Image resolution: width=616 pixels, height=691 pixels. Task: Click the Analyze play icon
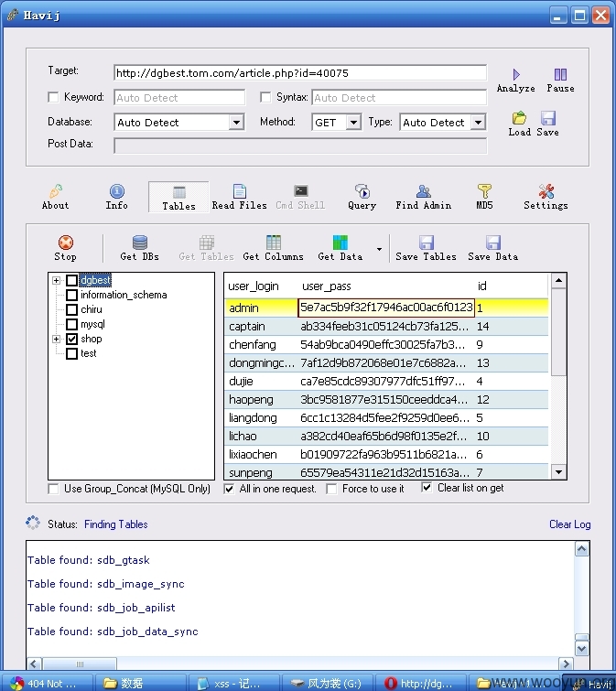516,74
